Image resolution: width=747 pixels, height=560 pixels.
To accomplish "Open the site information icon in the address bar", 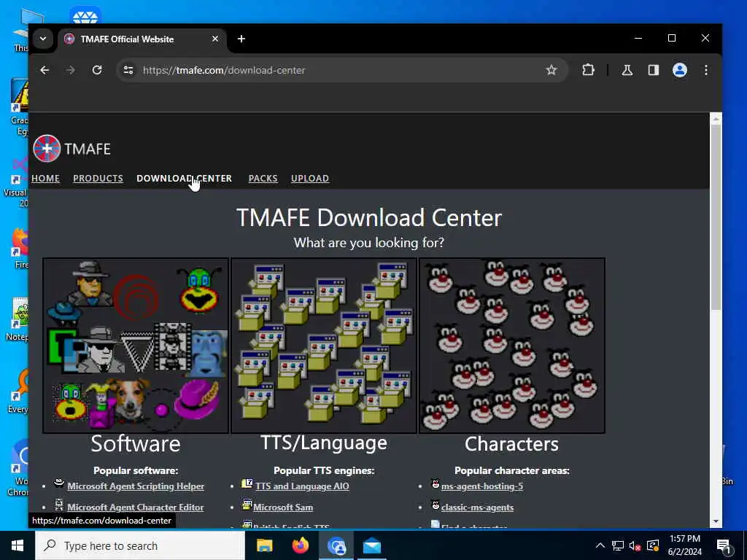I will (x=128, y=70).
